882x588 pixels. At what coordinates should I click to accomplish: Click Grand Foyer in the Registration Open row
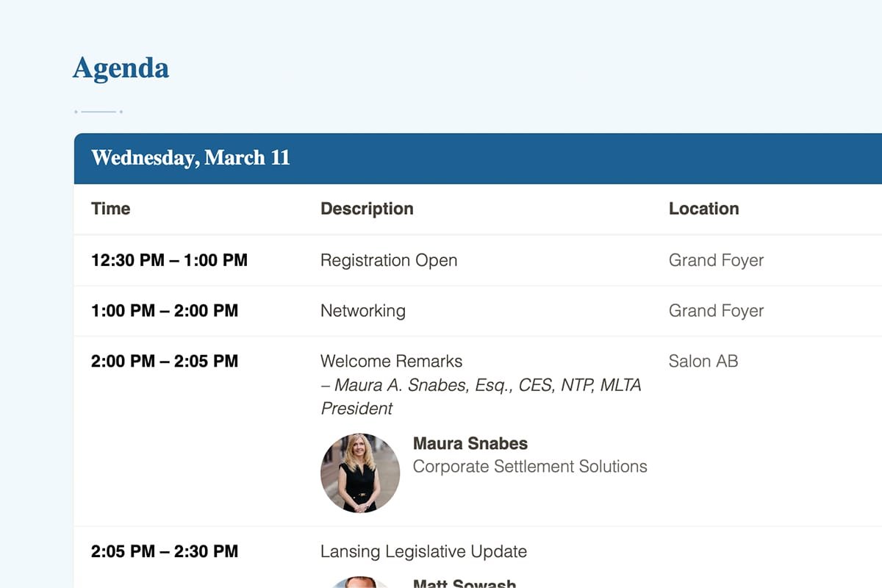pyautogui.click(x=716, y=260)
